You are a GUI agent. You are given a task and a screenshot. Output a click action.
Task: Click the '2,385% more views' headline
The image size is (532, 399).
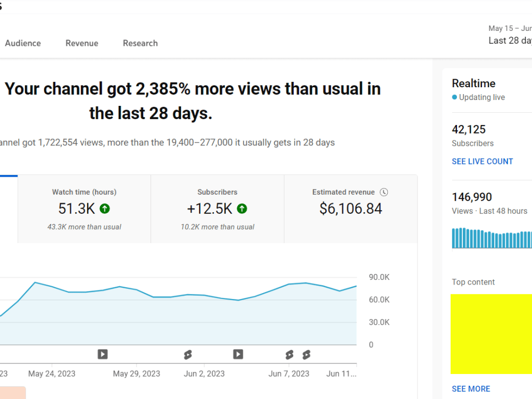tap(193, 101)
